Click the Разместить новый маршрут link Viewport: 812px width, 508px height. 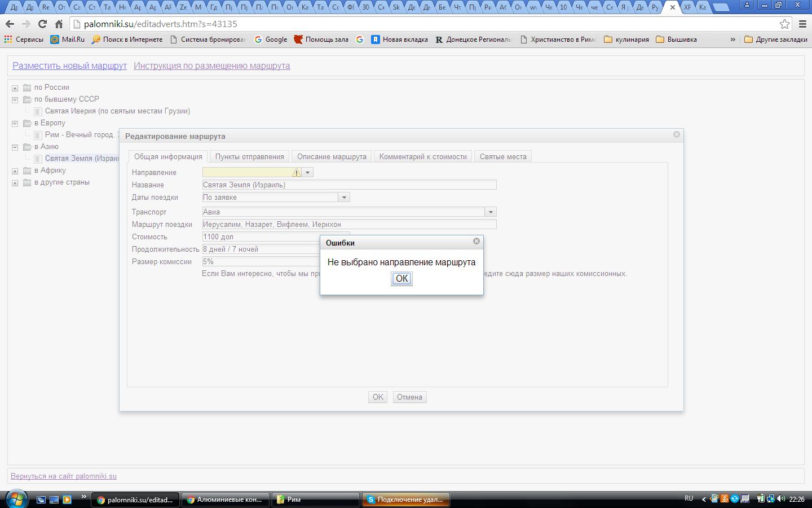point(69,65)
